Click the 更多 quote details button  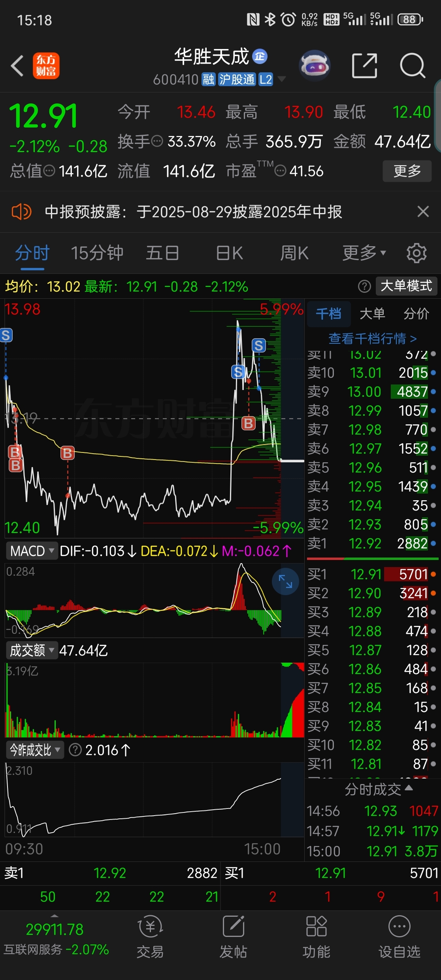point(407,171)
